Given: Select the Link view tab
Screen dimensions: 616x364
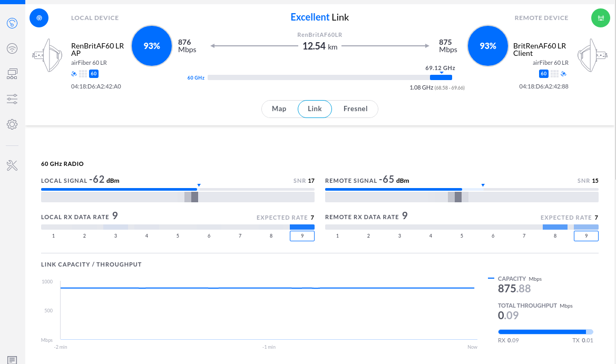Looking at the screenshot, I should (x=315, y=109).
